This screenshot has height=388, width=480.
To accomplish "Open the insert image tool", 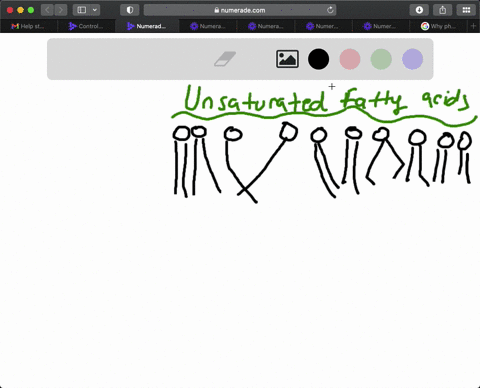I will (287, 59).
